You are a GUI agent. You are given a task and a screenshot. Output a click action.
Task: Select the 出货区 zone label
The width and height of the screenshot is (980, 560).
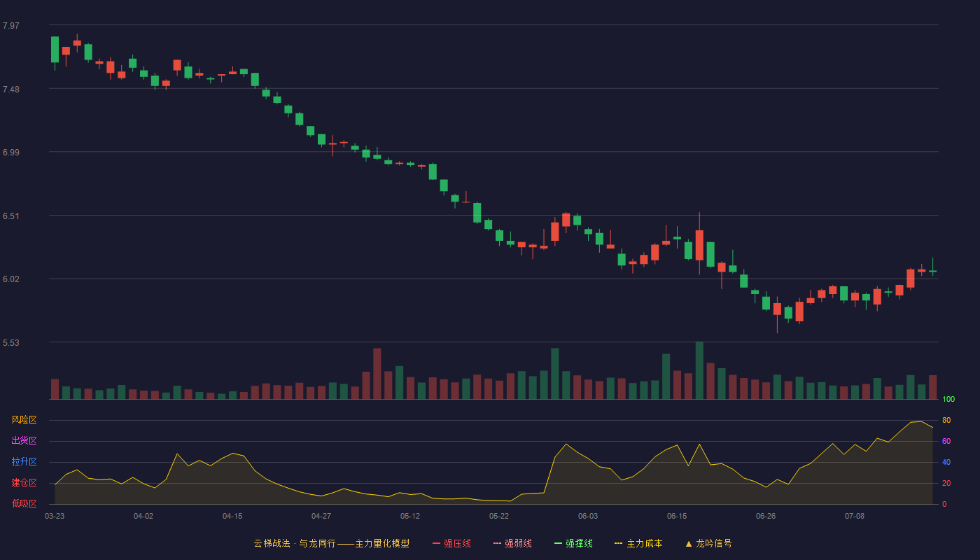pos(24,441)
